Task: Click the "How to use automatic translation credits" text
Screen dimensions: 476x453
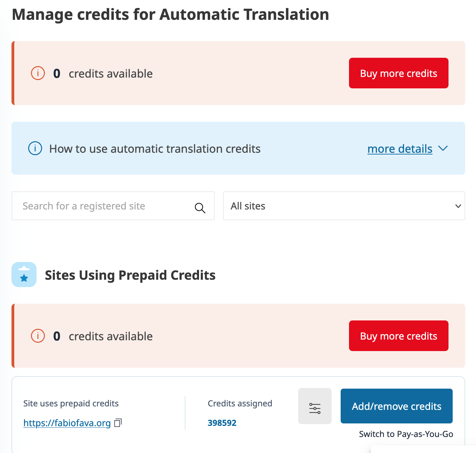Action: tap(155, 149)
